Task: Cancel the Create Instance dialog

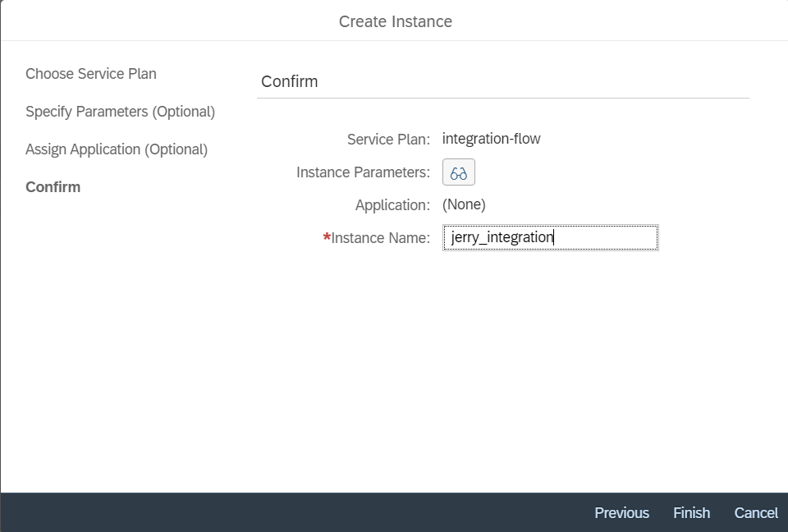Action: click(756, 512)
